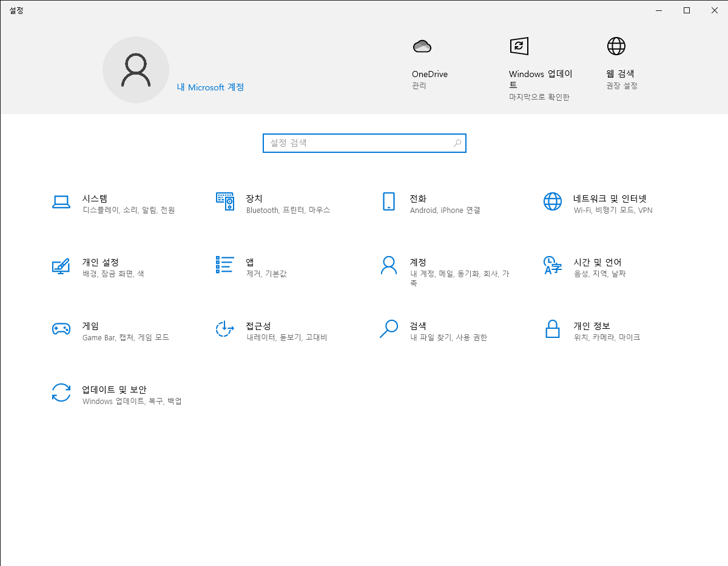Screen dimensions: 728x566
Task: Maximize the 설정 window
Action: click(x=687, y=10)
